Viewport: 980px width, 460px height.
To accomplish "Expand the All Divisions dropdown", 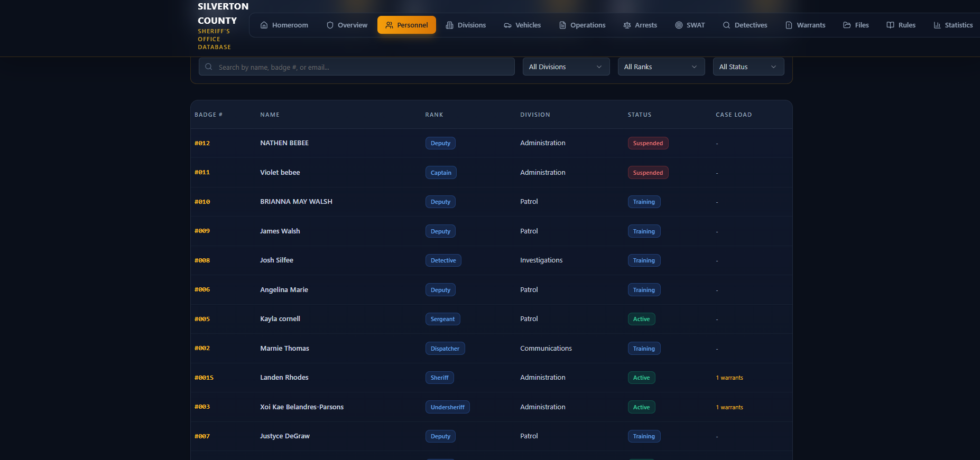I will tap(566, 67).
